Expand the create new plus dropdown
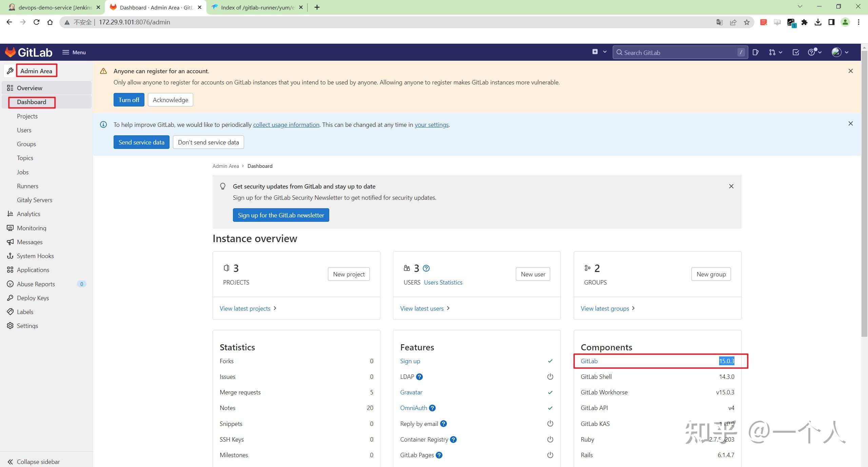Screen dimensions: 868x467 599,52
